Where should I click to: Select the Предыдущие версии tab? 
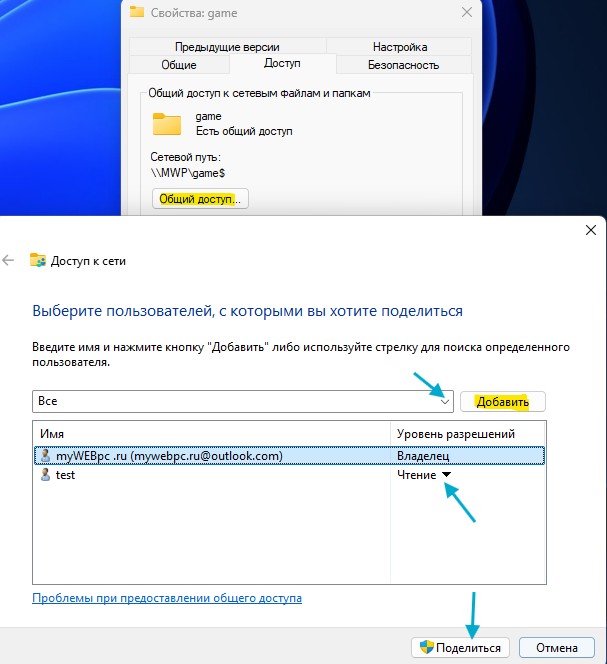pos(227,47)
